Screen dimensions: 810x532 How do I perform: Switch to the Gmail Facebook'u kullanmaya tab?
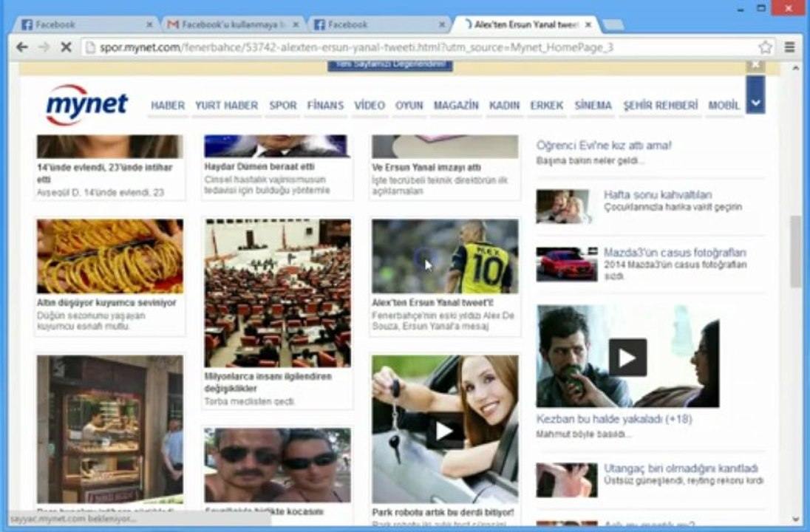[233, 24]
